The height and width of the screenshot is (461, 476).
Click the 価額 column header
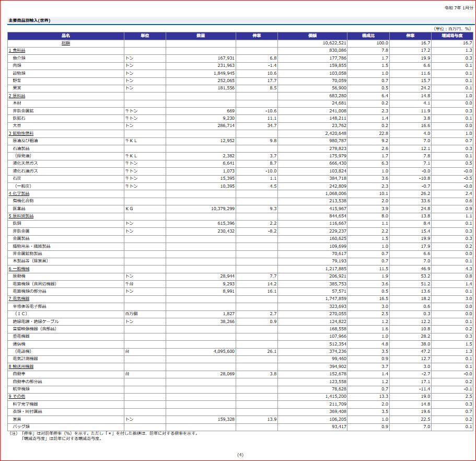point(312,36)
